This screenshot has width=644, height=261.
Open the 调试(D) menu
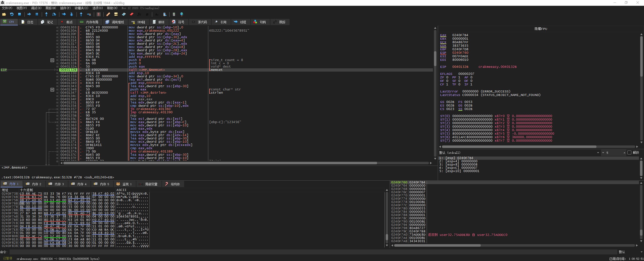click(x=36, y=8)
